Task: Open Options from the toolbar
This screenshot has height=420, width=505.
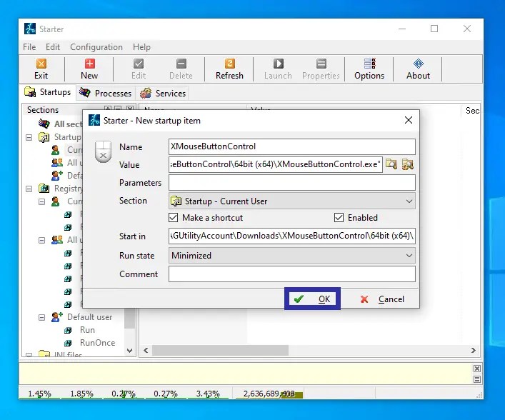Action: [x=369, y=69]
